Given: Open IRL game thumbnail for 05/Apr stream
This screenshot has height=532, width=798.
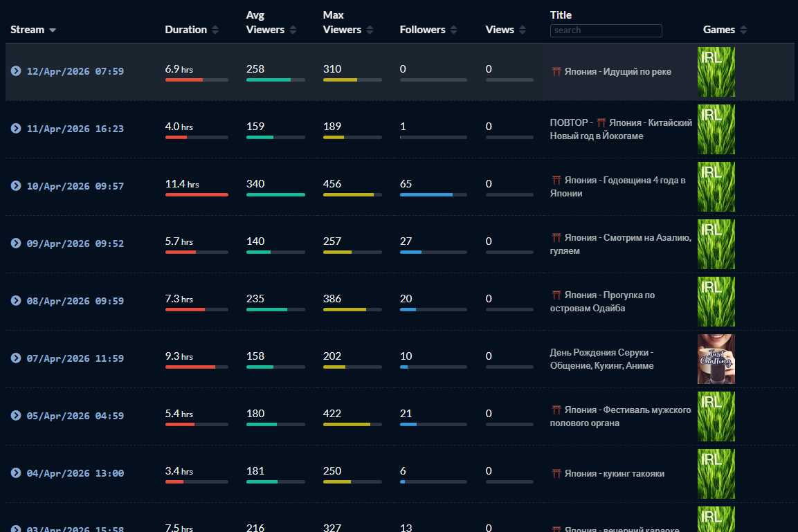Looking at the screenshot, I should point(716,416).
